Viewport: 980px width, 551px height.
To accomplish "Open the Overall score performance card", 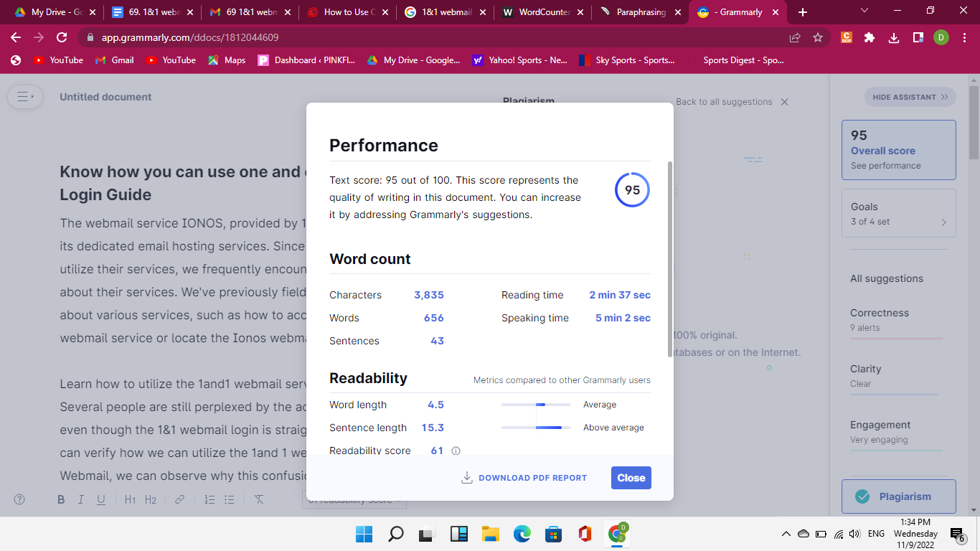I will pos(899,149).
